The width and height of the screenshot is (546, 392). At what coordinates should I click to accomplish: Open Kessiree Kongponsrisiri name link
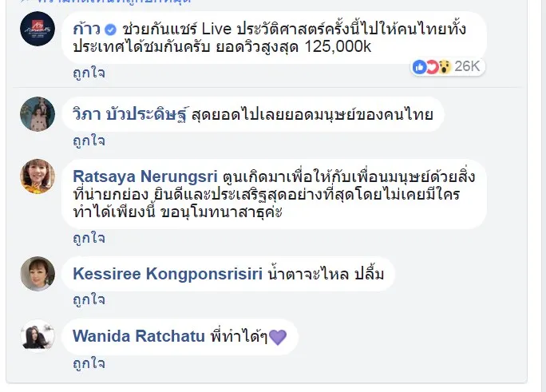pos(168,274)
